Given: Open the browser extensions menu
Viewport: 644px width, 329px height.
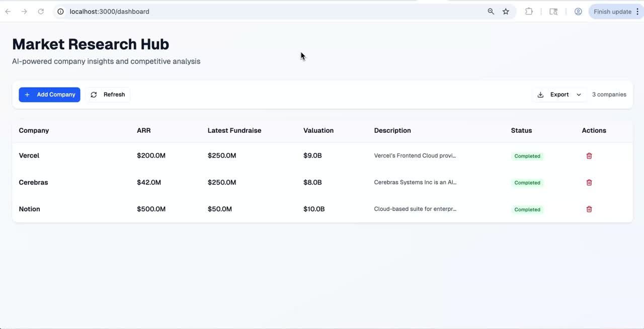Looking at the screenshot, I should click(x=529, y=12).
